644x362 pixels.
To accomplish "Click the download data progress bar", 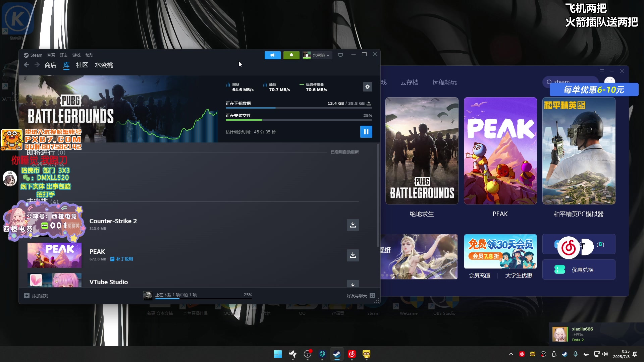I will (x=299, y=108).
